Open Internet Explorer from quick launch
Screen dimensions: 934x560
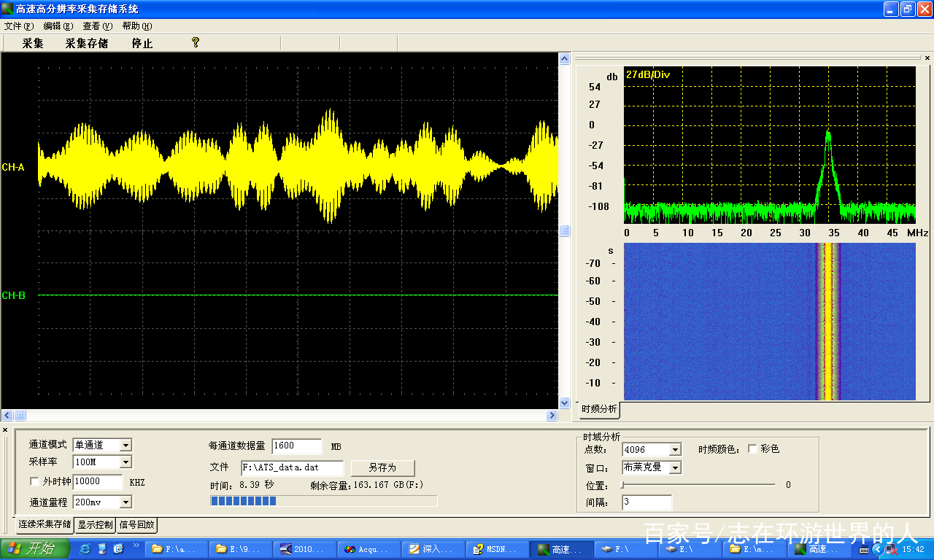point(85,549)
